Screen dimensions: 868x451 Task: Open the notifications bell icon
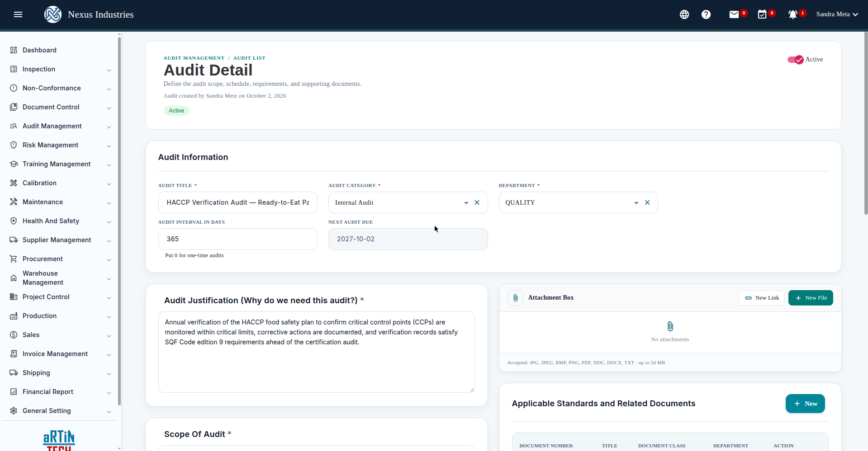tap(792, 14)
